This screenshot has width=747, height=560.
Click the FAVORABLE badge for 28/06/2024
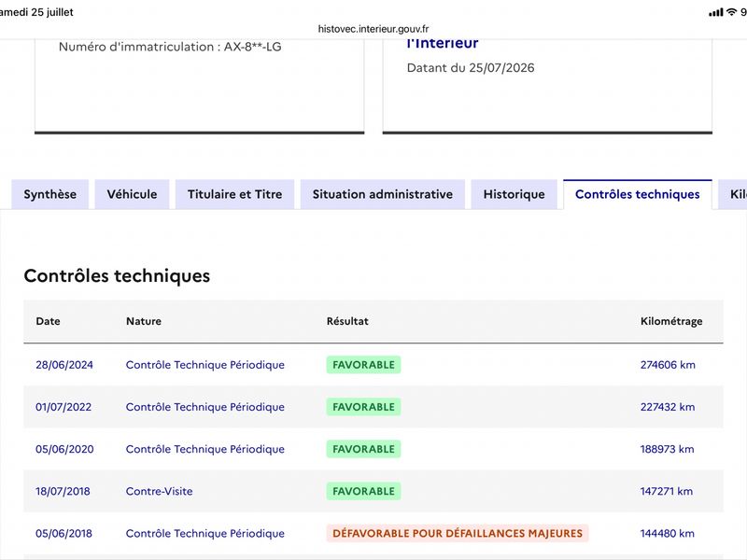click(363, 365)
